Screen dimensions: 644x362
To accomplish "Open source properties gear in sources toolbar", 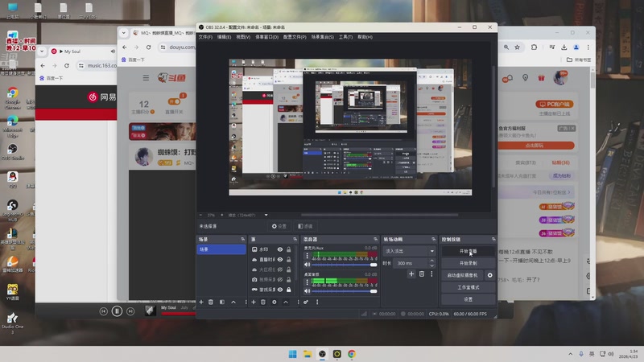I will [x=275, y=302].
